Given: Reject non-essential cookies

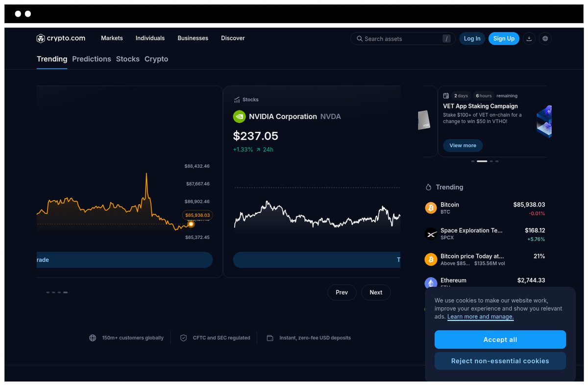Looking at the screenshot, I should (x=500, y=361).
